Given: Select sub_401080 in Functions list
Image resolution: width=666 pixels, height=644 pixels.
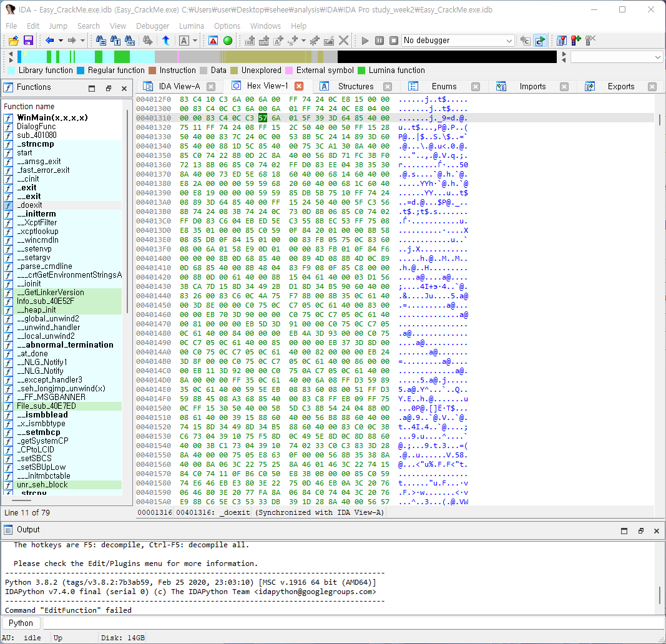Looking at the screenshot, I should click(x=37, y=135).
